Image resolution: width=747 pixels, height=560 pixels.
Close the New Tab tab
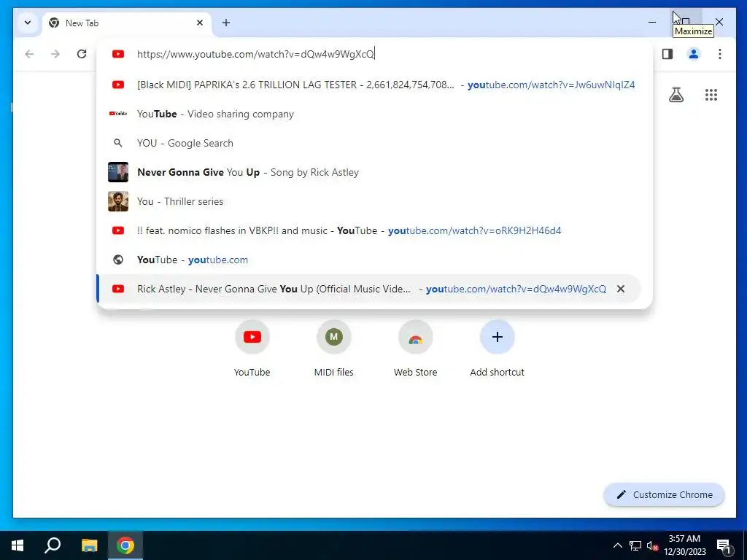(x=200, y=23)
